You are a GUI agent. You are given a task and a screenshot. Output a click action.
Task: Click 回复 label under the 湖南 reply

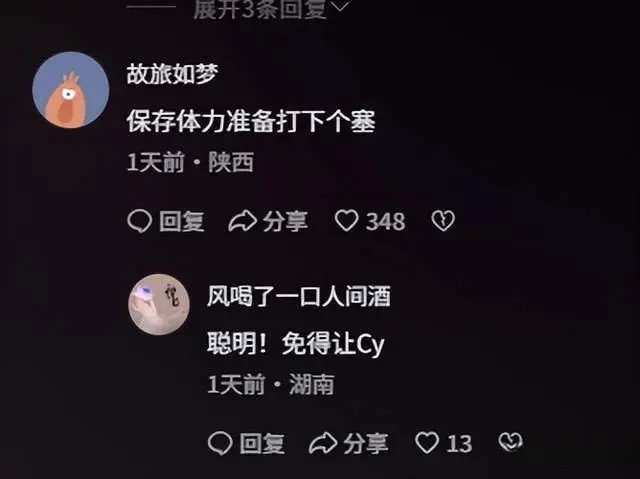(x=262, y=444)
